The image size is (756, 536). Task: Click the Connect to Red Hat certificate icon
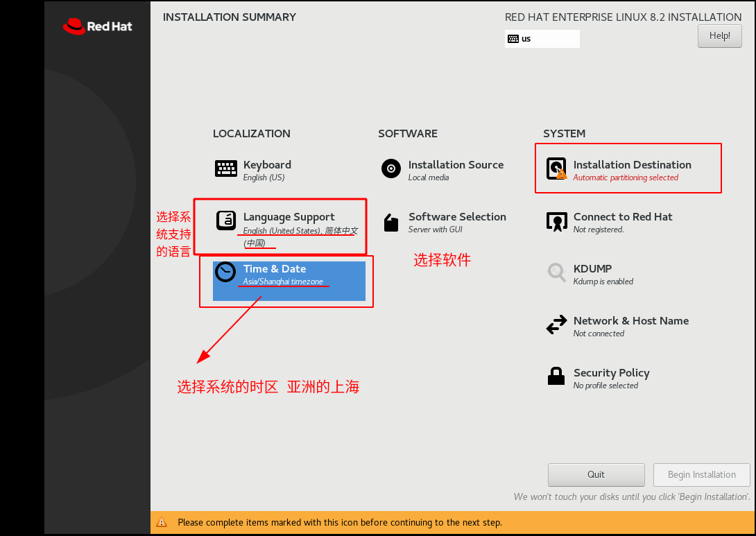click(x=556, y=221)
